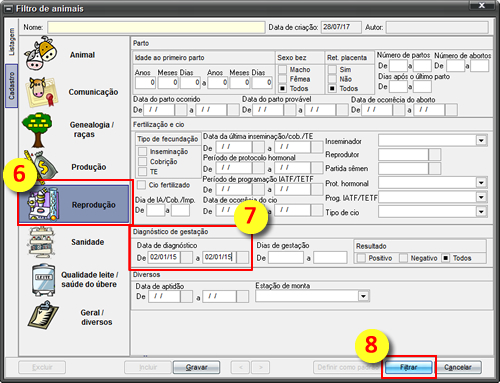Open calendar for Data de diagnóstico start date
This screenshot has height=383, width=500.
pyautogui.click(x=186, y=257)
